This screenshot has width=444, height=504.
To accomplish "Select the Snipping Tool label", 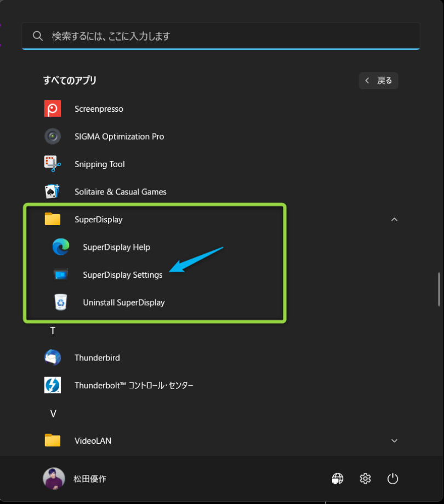I will coord(100,164).
